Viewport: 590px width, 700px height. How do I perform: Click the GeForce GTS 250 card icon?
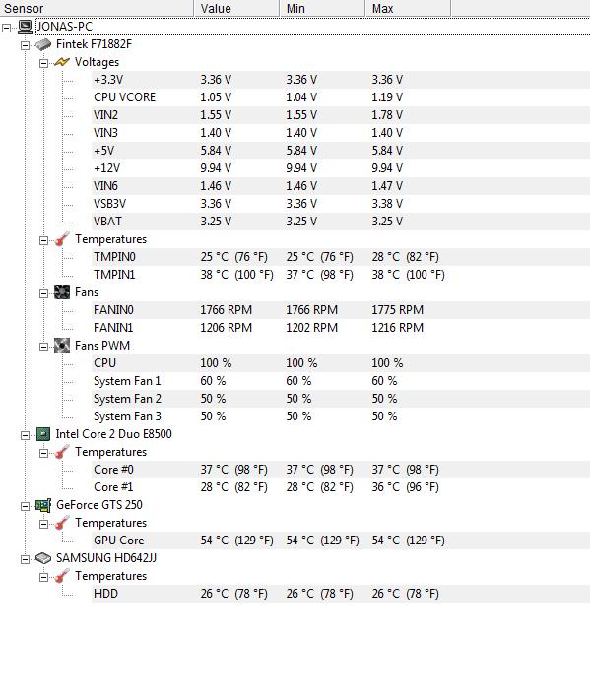[x=43, y=505]
